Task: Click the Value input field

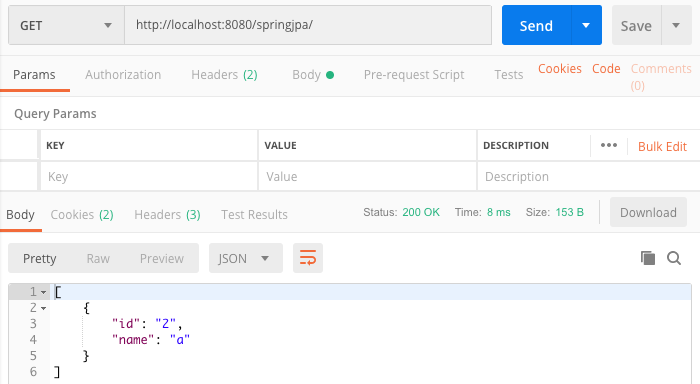Action: [367, 176]
